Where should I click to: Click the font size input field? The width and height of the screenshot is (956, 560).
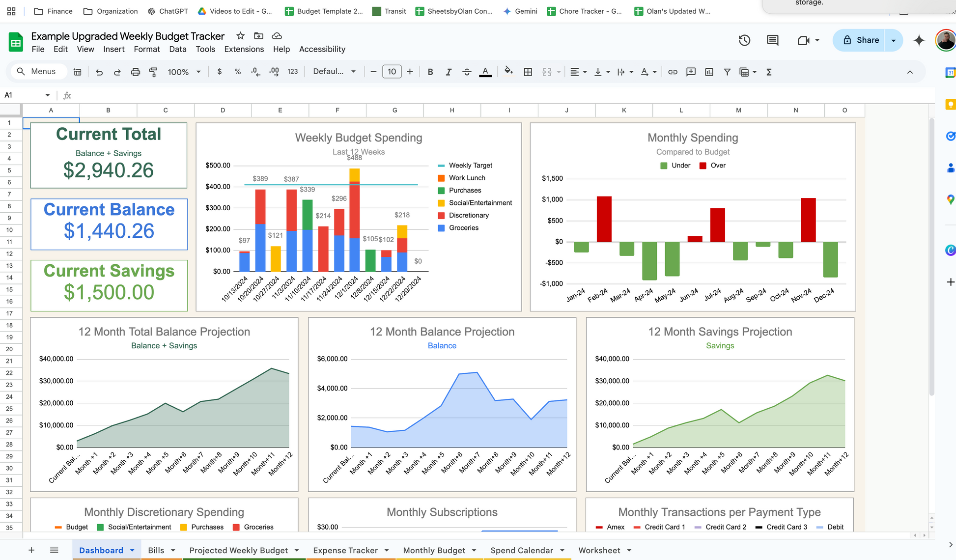(392, 72)
